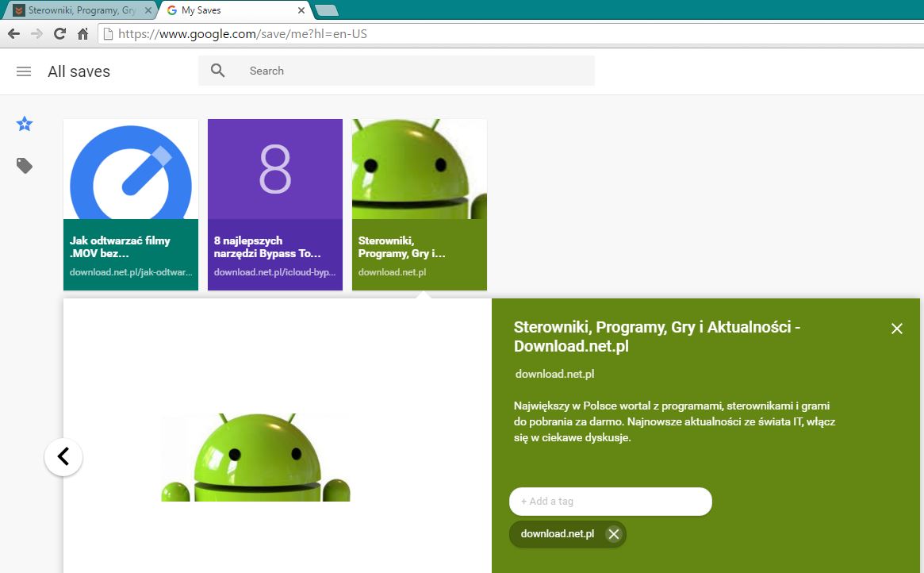Open a new browser tab

click(x=326, y=10)
